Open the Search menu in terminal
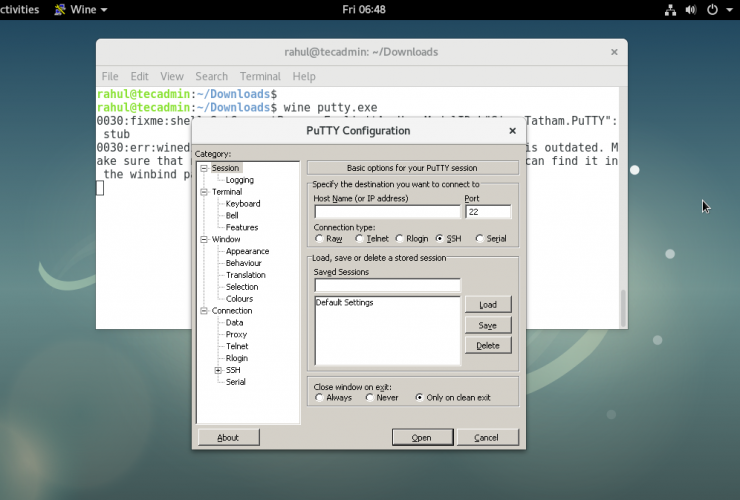The height and width of the screenshot is (500, 740). point(211,76)
